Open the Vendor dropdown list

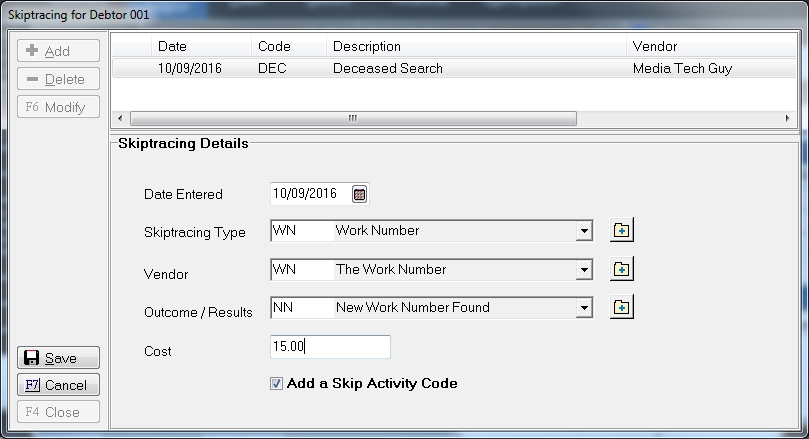pyautogui.click(x=584, y=270)
